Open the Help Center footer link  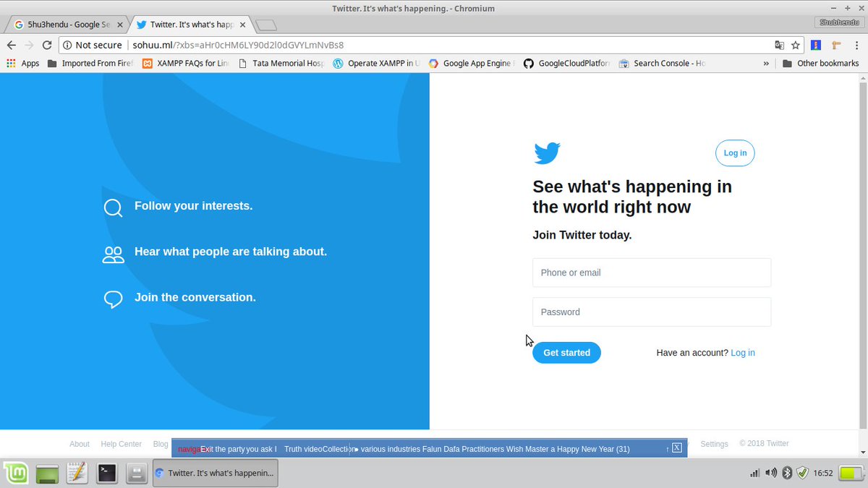[121, 444]
